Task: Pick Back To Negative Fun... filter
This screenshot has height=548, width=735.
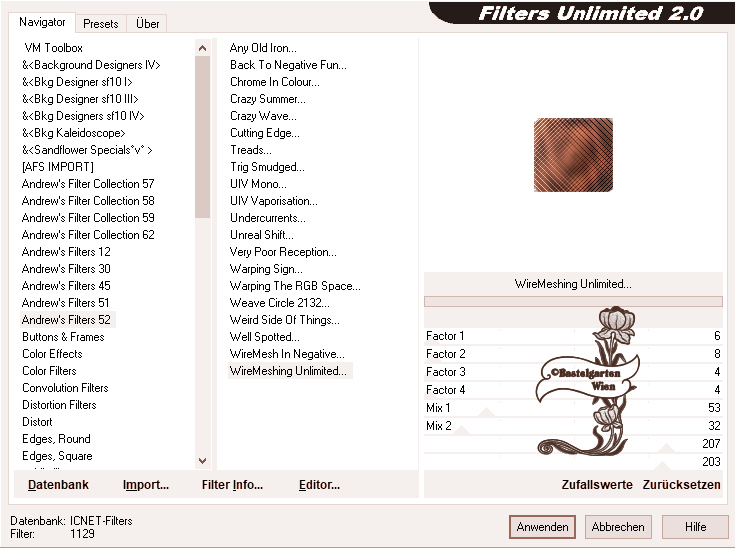Action: (x=288, y=65)
